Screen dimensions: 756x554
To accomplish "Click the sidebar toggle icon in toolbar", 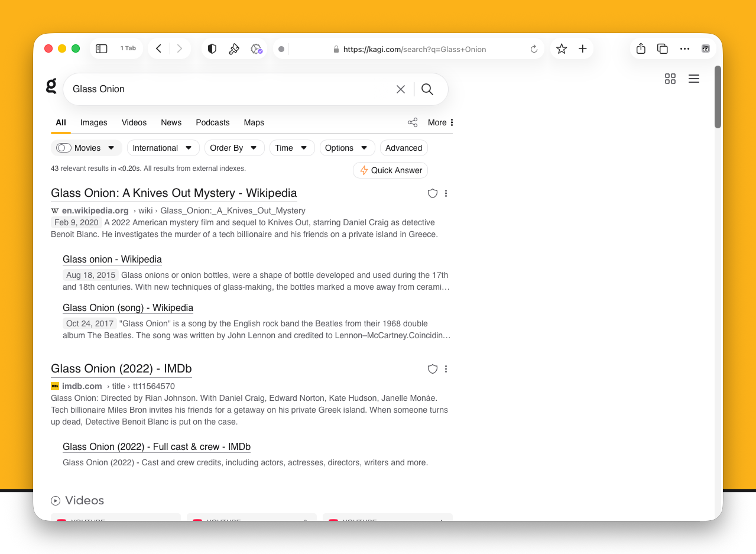I will (102, 48).
